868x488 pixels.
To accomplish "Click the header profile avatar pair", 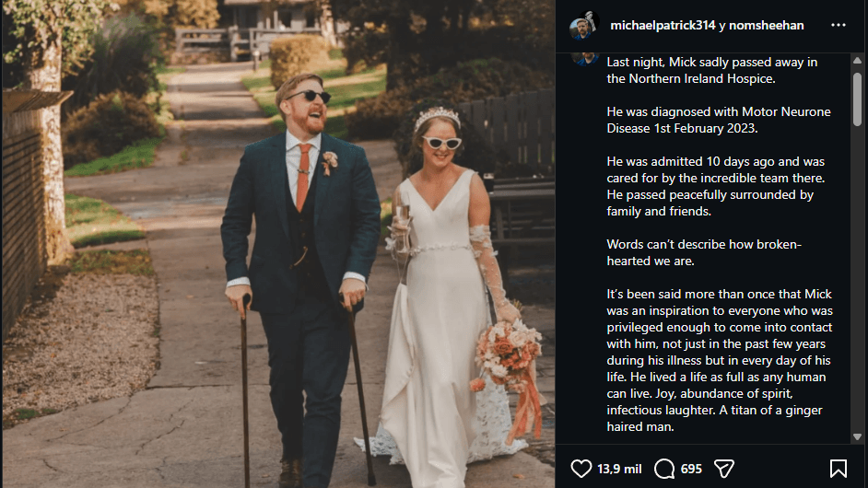I will (584, 26).
